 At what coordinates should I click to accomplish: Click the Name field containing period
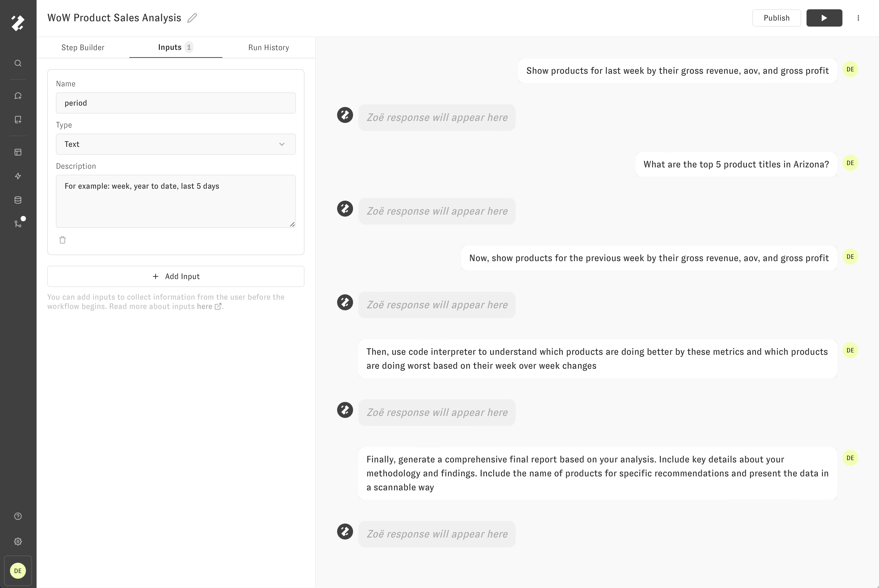point(176,103)
